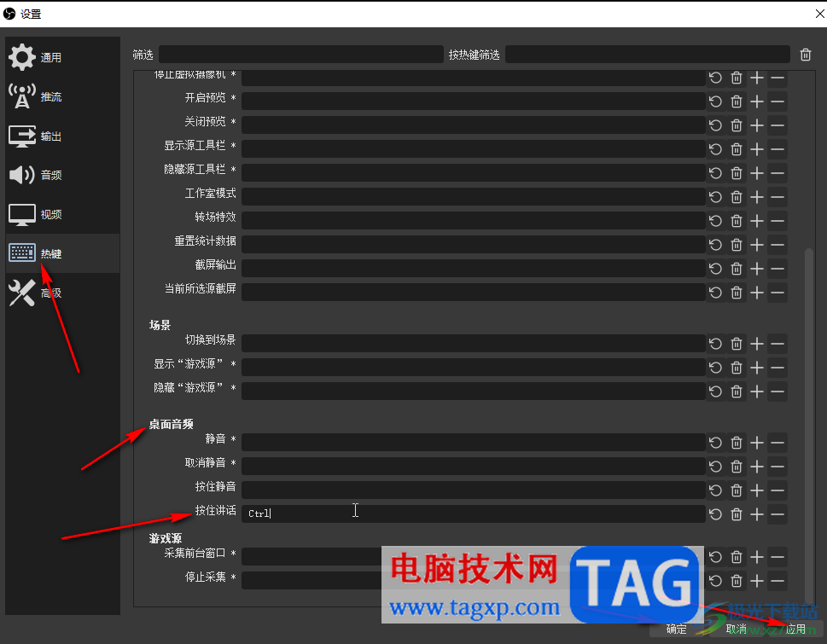Click the 切换到场景 hotkey input field
The height and width of the screenshot is (644, 827).
(x=473, y=344)
